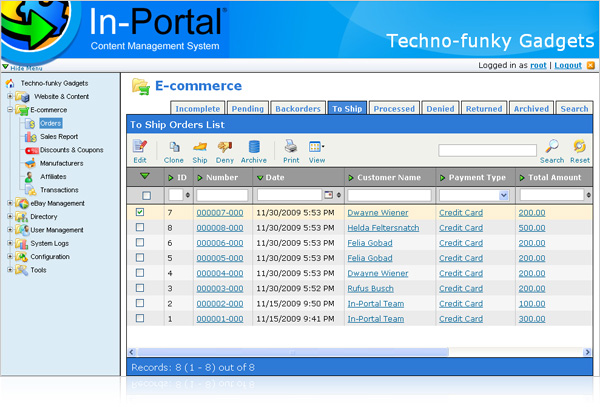Switch to the Incomplete tab

[198, 108]
